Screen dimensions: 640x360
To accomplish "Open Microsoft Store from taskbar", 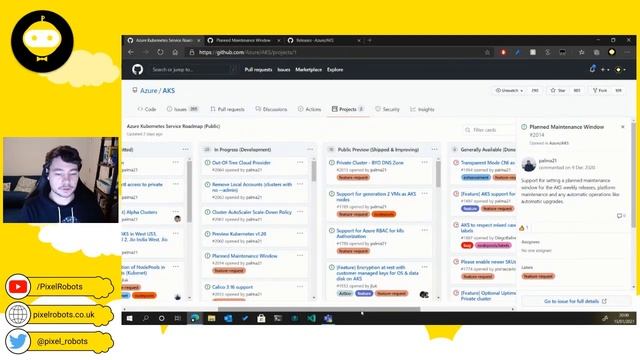I will click(261, 318).
